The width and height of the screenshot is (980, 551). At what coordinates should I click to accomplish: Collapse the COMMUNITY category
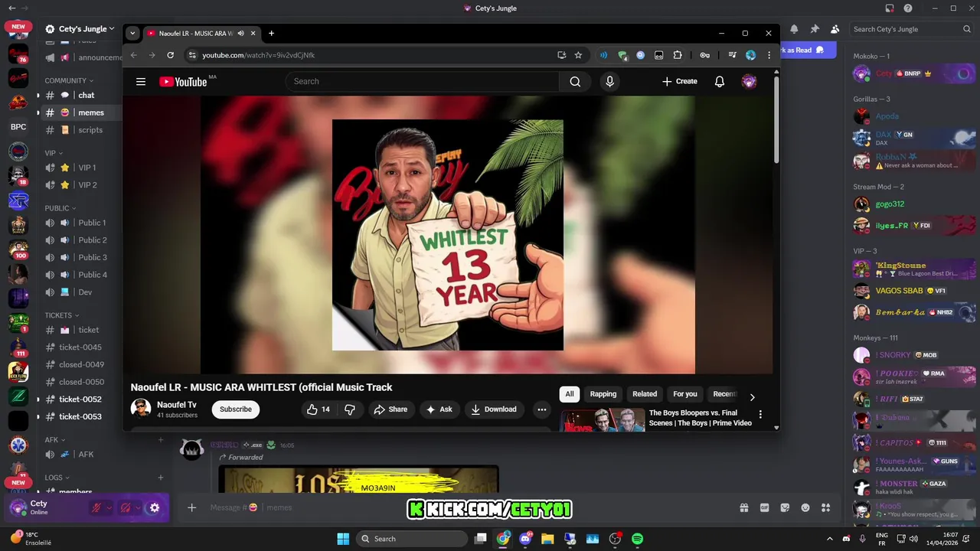point(69,80)
